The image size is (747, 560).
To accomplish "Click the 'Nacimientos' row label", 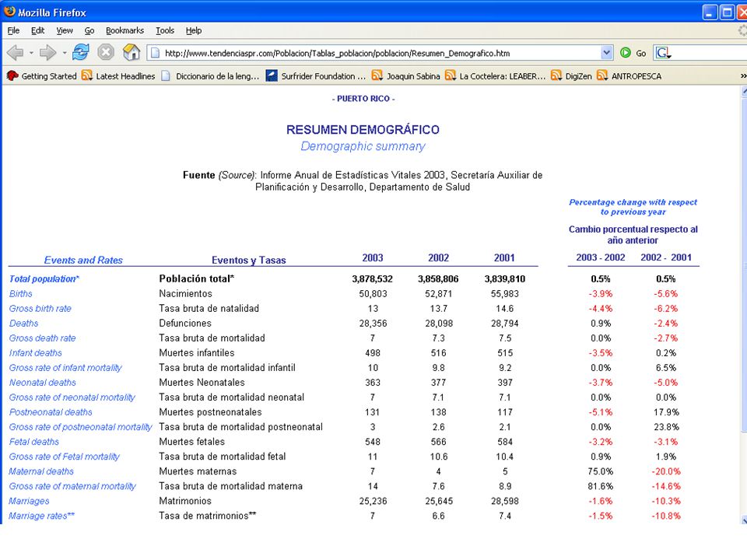I will pyautogui.click(x=185, y=294).
